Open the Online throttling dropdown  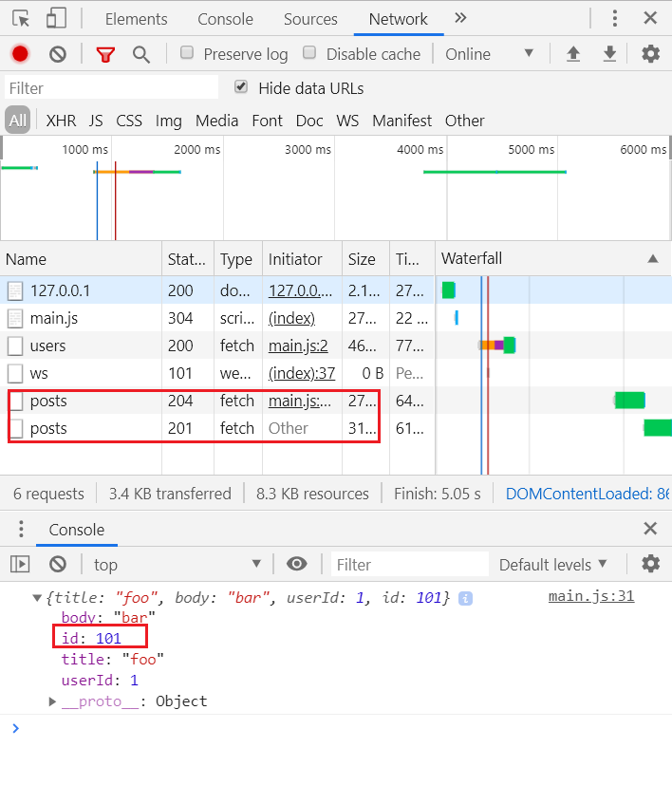[x=490, y=54]
